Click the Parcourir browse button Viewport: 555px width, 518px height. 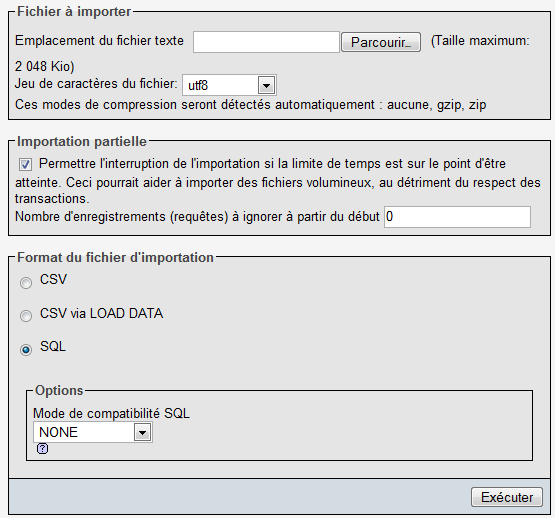pyautogui.click(x=381, y=42)
